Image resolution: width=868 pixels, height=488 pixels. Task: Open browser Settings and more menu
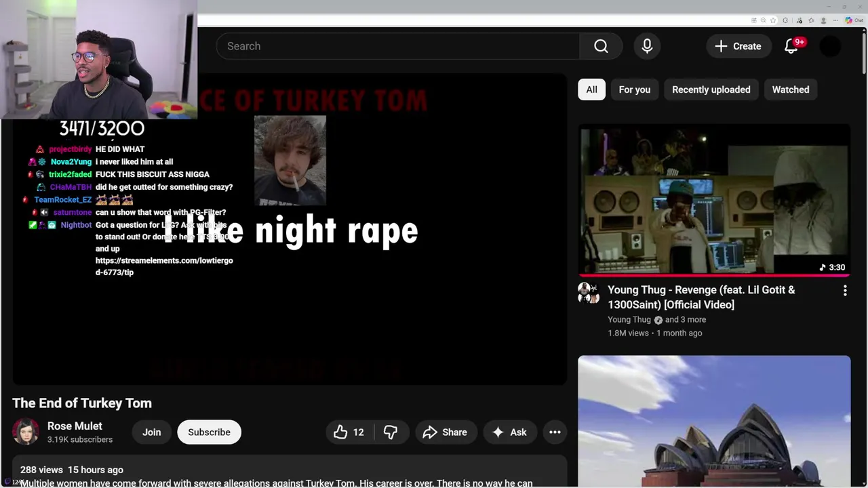click(835, 20)
